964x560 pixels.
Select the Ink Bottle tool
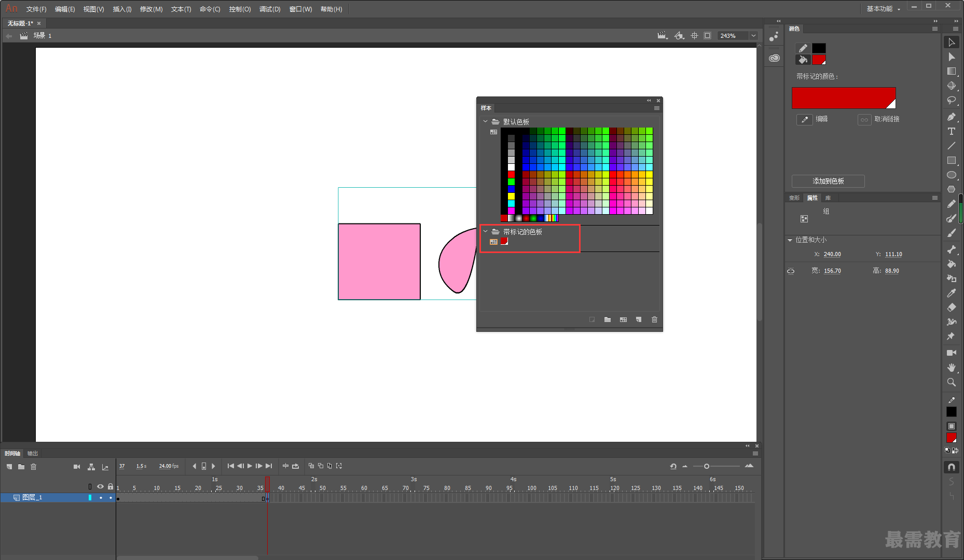click(x=951, y=278)
